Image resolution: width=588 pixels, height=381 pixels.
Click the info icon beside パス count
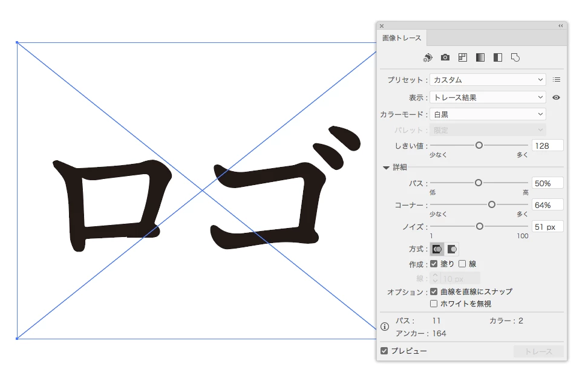385,327
